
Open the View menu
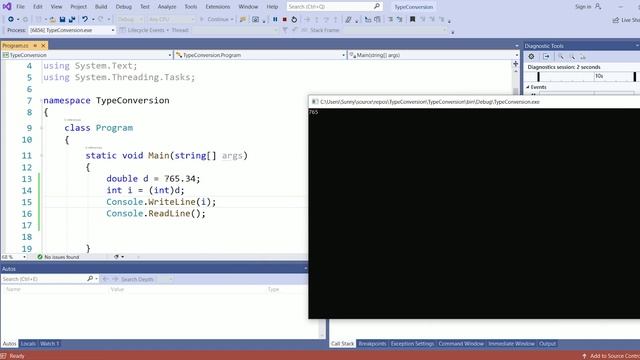56,7
